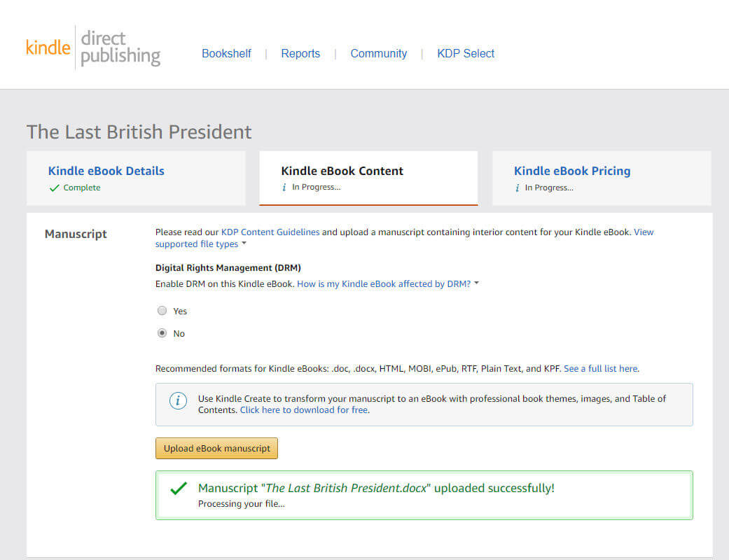The image size is (729, 560).
Task: Switch to the Kindle eBook Details tab
Action: point(137,178)
